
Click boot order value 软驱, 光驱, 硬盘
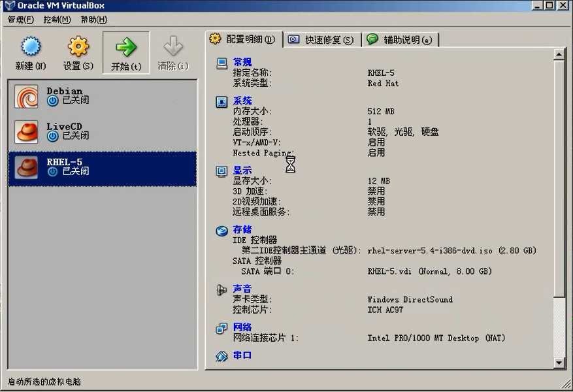[402, 132]
